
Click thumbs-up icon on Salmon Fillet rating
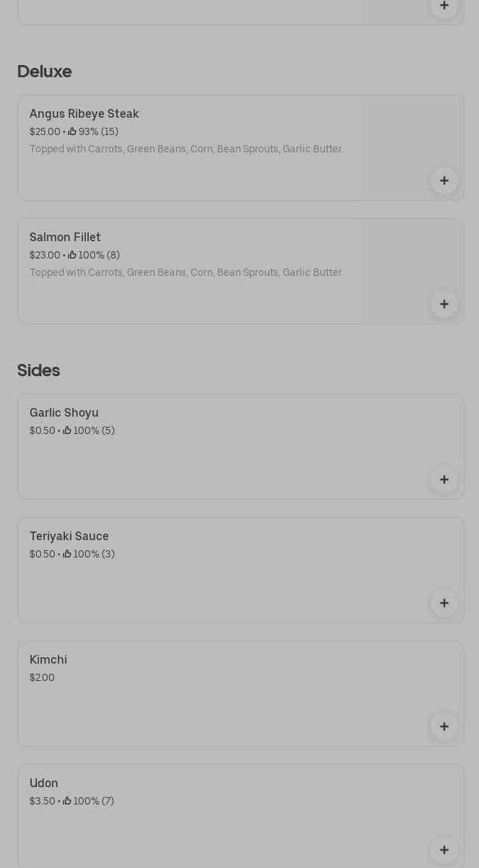tap(72, 255)
